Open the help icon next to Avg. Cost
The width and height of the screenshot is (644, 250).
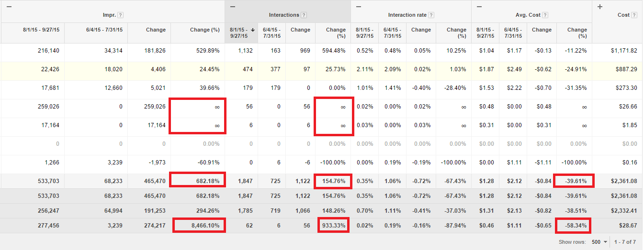545,15
